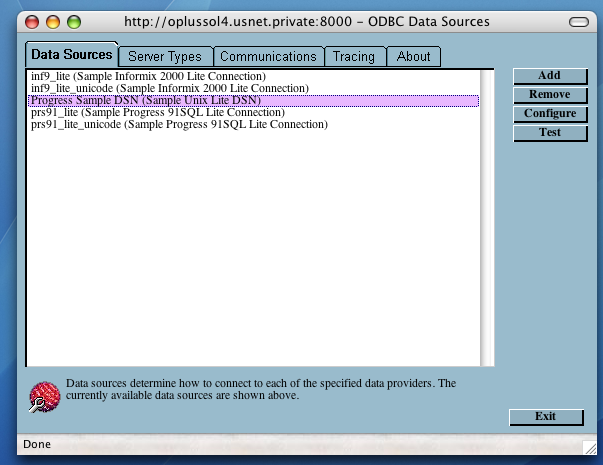Screen dimensions: 603x465
Task: Close the ODBC Data Sources window
Action: [x=31, y=21]
